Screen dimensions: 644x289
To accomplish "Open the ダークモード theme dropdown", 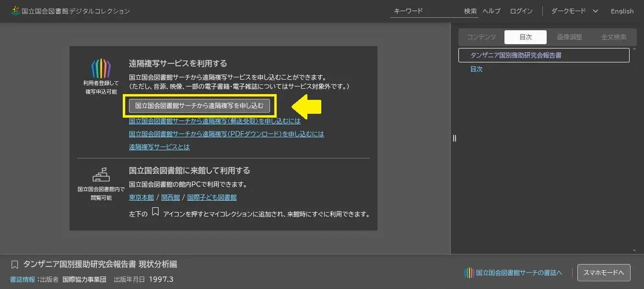I will (x=574, y=11).
